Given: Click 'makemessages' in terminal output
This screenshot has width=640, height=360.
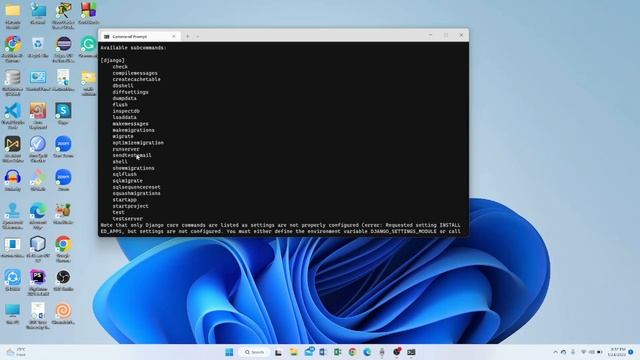Looking at the screenshot, I should coord(130,124).
